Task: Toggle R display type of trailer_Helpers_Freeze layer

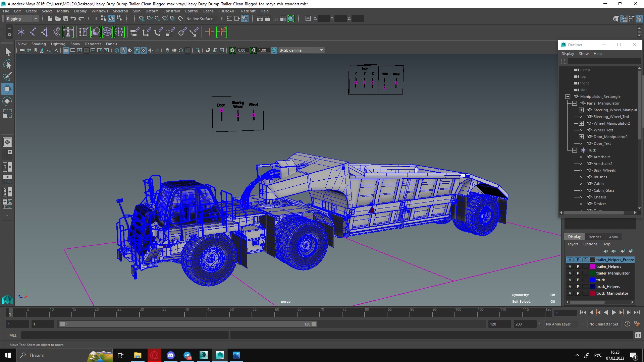Action: pos(585,260)
